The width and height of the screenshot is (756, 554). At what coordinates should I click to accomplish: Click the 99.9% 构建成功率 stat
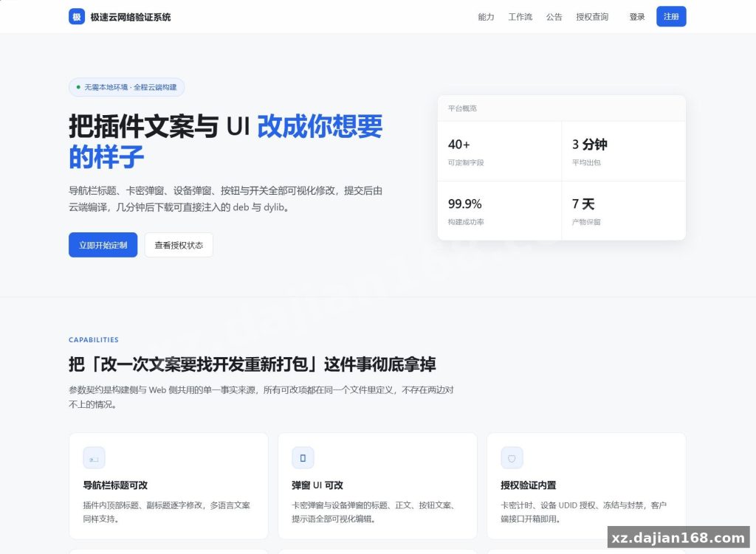(x=500, y=211)
